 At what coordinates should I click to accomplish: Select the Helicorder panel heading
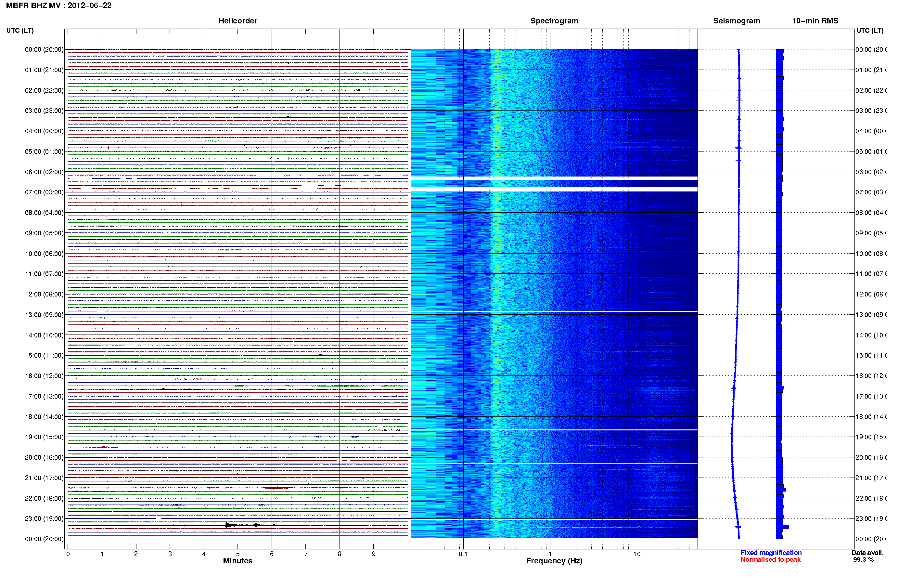tap(237, 21)
